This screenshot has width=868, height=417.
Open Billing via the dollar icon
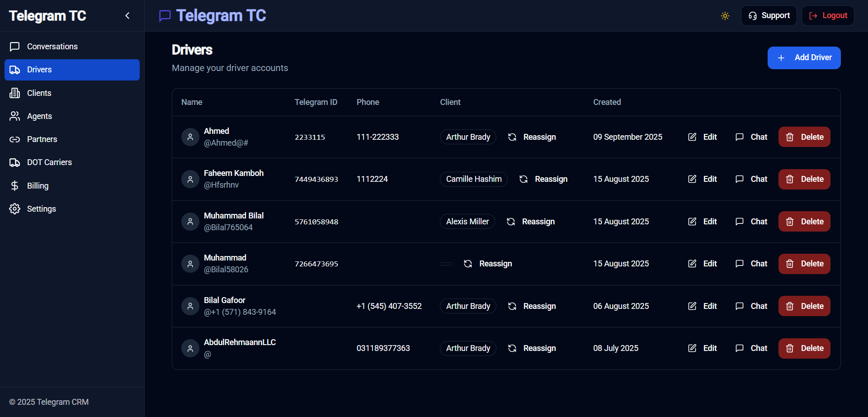click(x=14, y=185)
